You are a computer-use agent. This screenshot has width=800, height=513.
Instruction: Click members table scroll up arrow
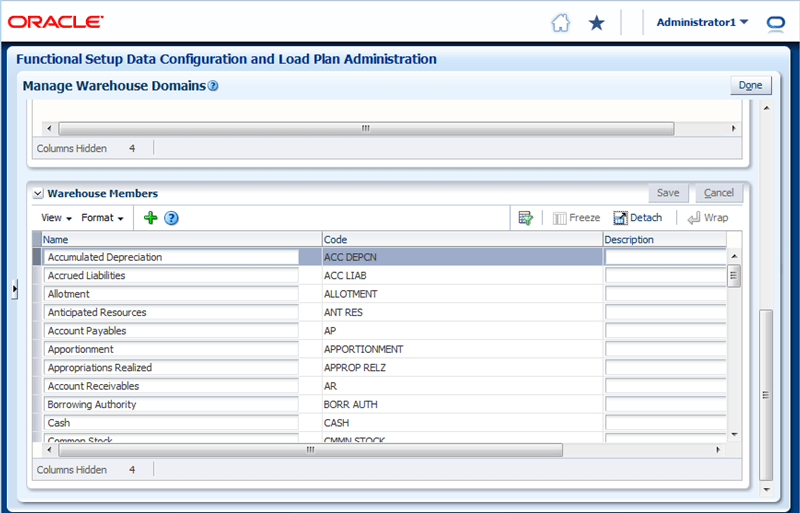pos(734,256)
